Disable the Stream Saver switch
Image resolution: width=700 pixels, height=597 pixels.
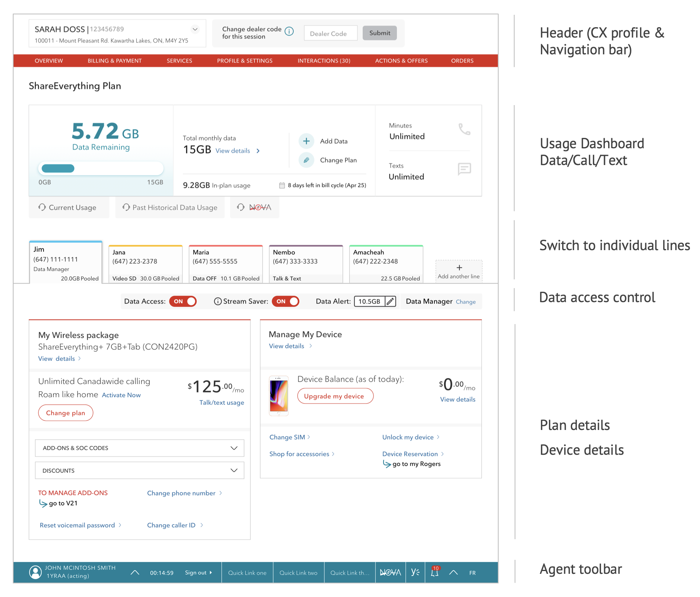[x=286, y=301]
